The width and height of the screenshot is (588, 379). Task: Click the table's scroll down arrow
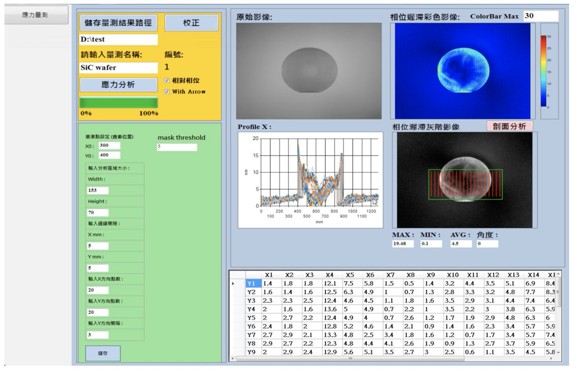coord(558,353)
